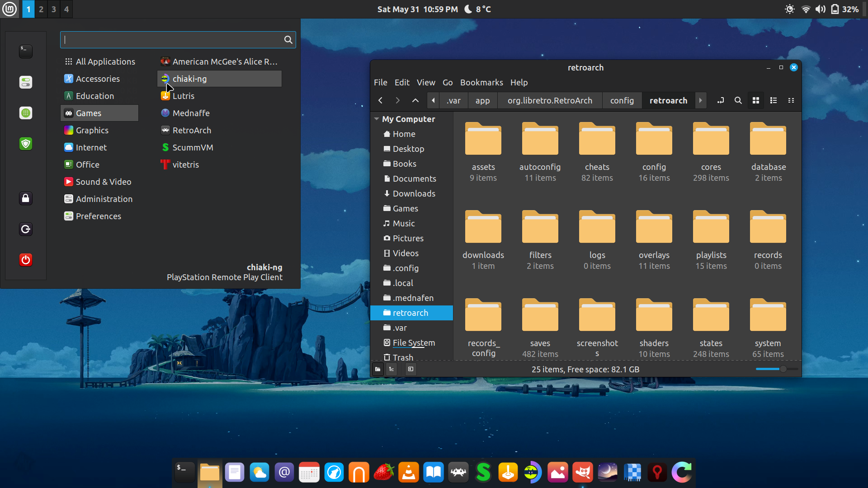Select the Sound & Video category
Viewport: 868px width, 488px height.
coord(99,182)
